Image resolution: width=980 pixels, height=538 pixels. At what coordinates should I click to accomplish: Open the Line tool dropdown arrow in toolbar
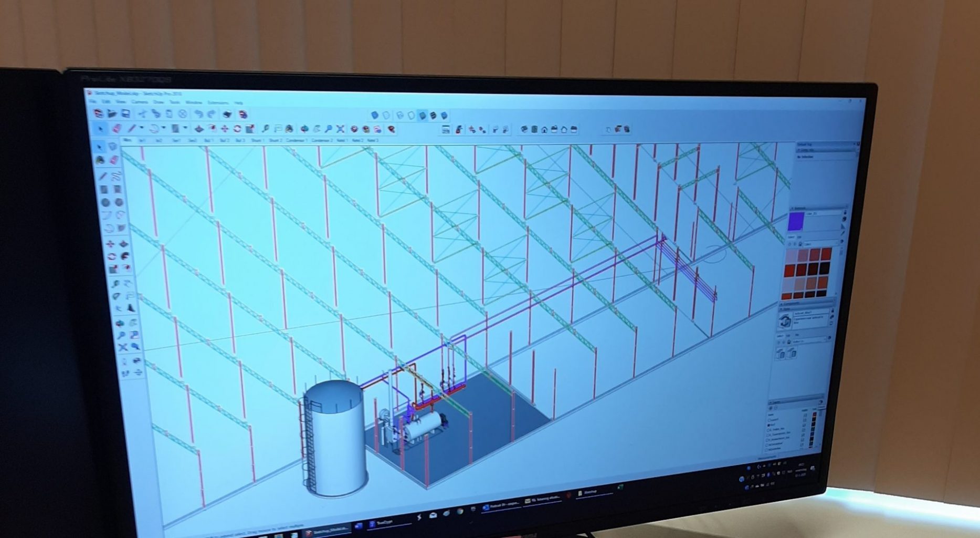(x=141, y=128)
